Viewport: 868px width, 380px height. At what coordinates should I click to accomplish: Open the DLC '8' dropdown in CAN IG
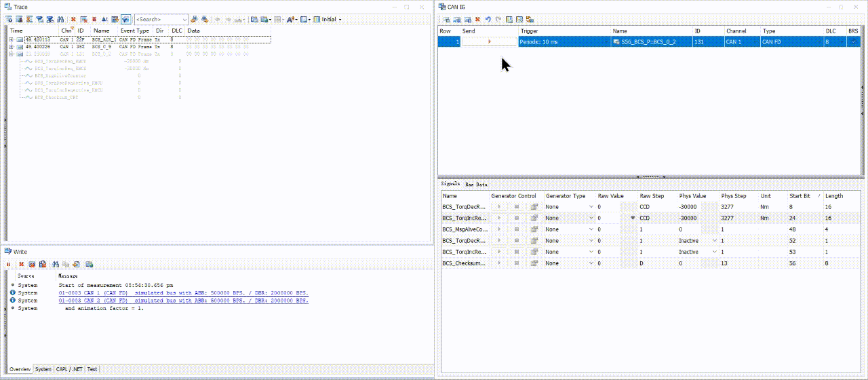842,41
